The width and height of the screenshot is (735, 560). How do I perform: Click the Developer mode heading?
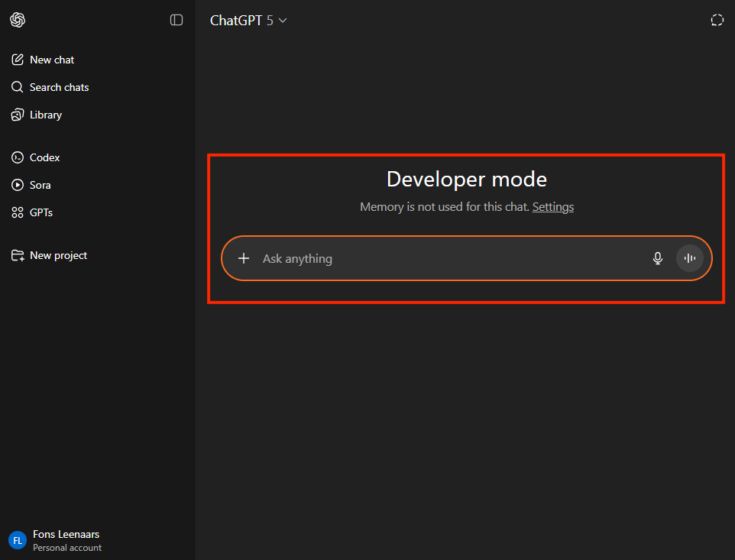pos(466,179)
